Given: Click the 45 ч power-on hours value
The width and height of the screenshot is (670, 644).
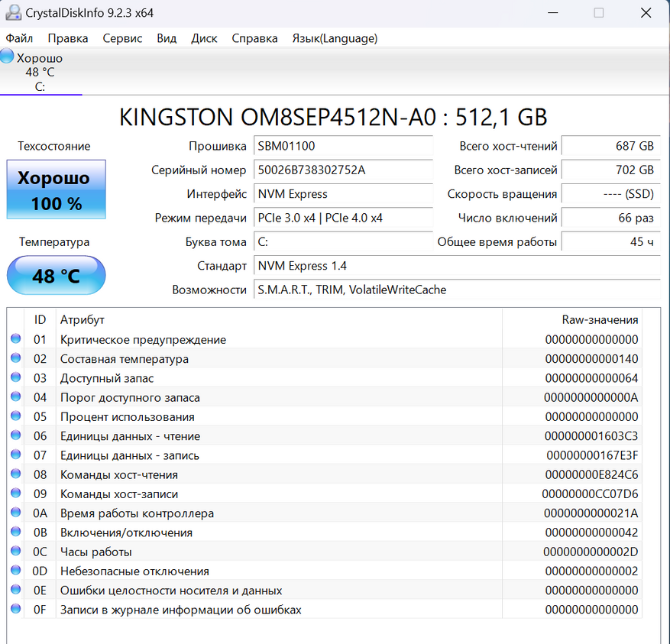Looking at the screenshot, I should [x=611, y=241].
